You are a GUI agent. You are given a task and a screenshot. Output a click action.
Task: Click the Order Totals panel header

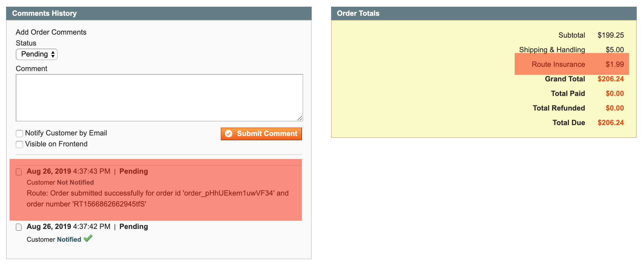click(x=484, y=13)
